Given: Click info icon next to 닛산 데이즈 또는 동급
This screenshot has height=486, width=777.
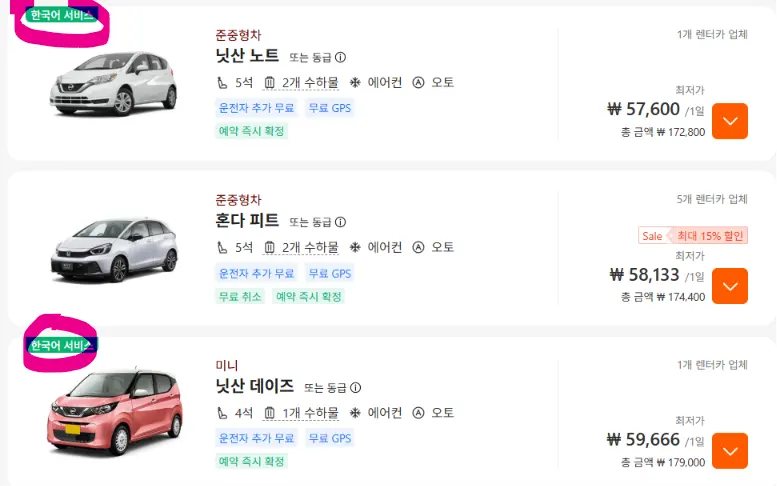Looking at the screenshot, I should coord(355,387).
